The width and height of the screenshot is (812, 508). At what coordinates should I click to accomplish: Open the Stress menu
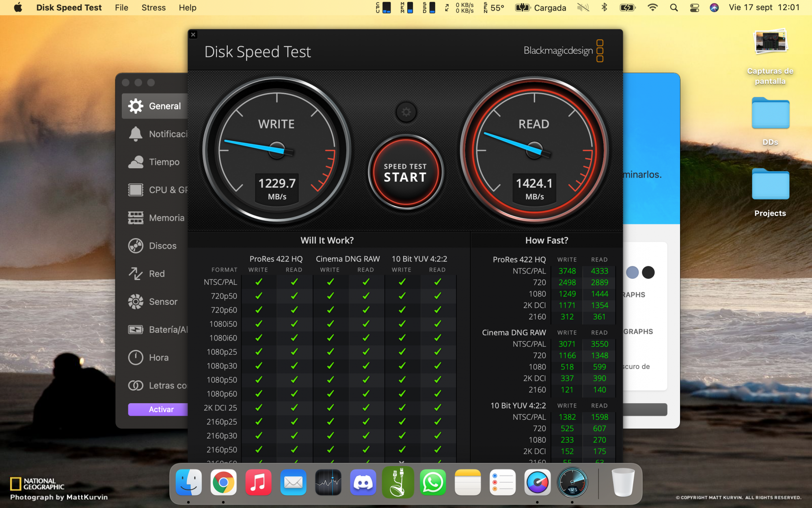(153, 8)
